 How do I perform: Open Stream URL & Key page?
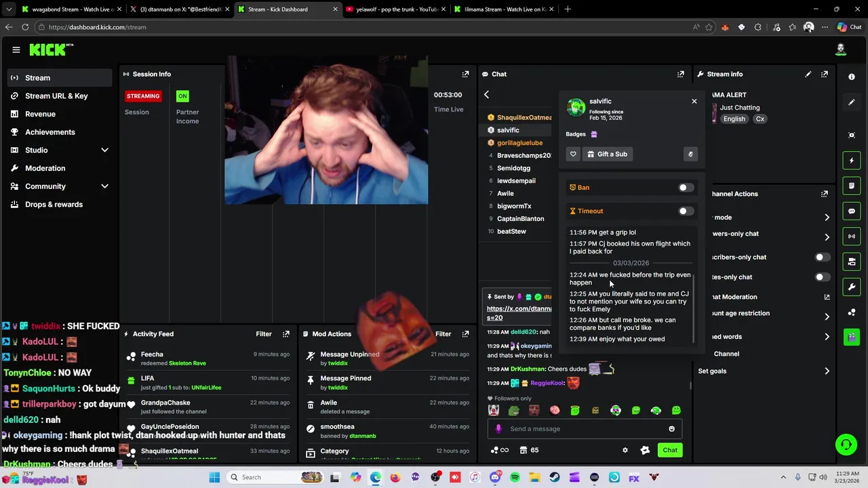60,96
